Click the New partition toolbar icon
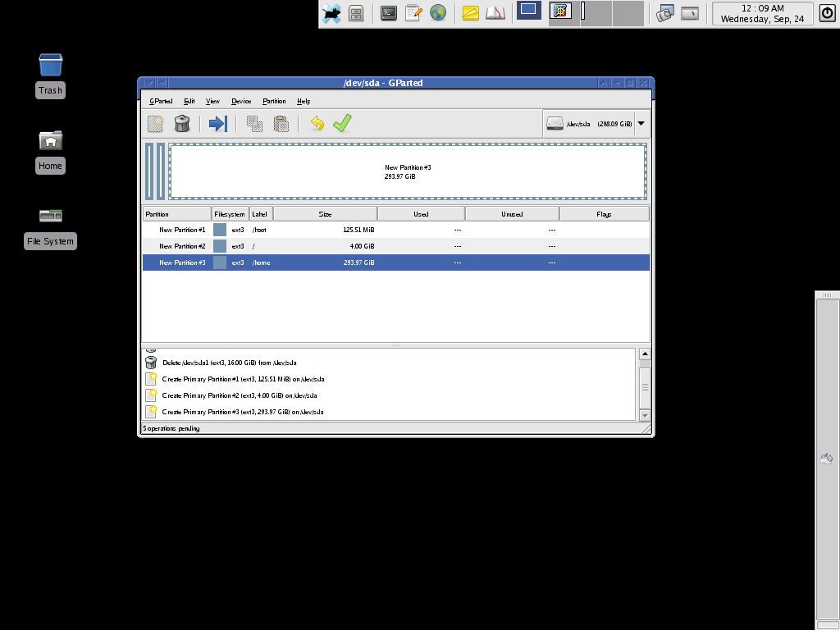This screenshot has height=630, width=840. [x=155, y=124]
